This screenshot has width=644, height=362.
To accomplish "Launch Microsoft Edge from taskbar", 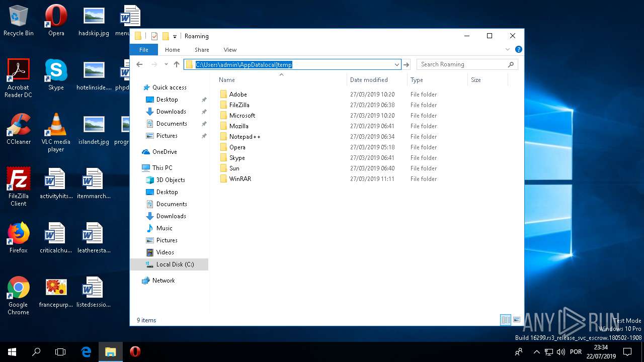I will pyautogui.click(x=86, y=352).
